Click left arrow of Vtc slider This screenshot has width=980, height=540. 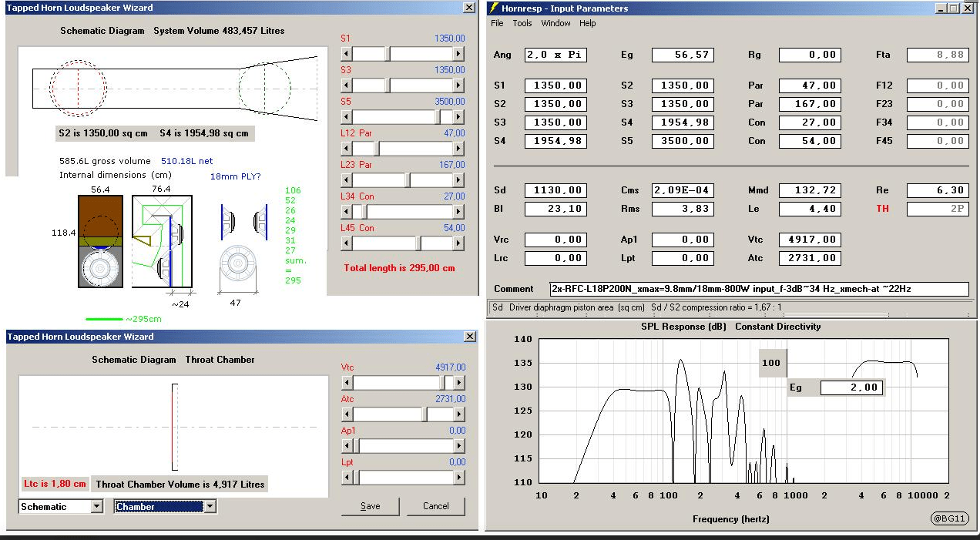[x=347, y=383]
